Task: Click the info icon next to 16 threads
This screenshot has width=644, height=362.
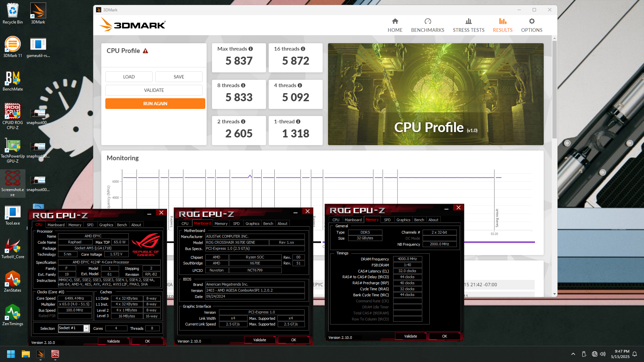Action: pos(303,49)
